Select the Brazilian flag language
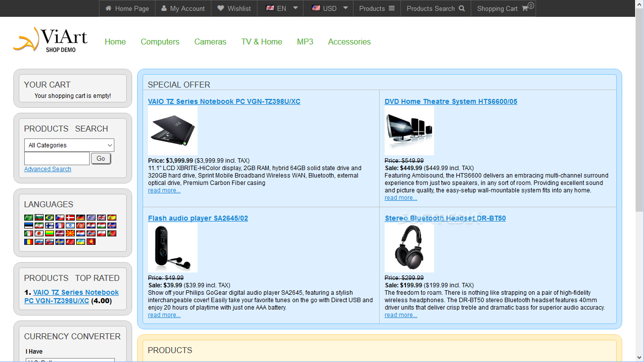This screenshot has width=644, height=362. [50, 218]
